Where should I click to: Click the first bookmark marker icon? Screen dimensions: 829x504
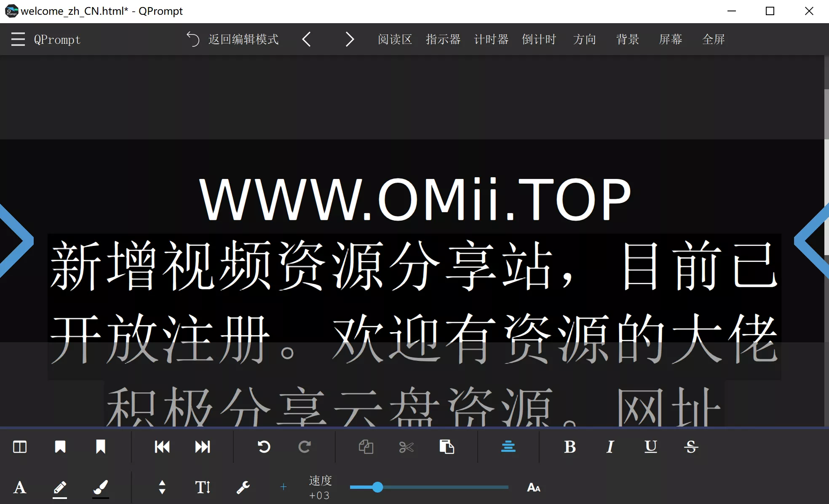(60, 447)
